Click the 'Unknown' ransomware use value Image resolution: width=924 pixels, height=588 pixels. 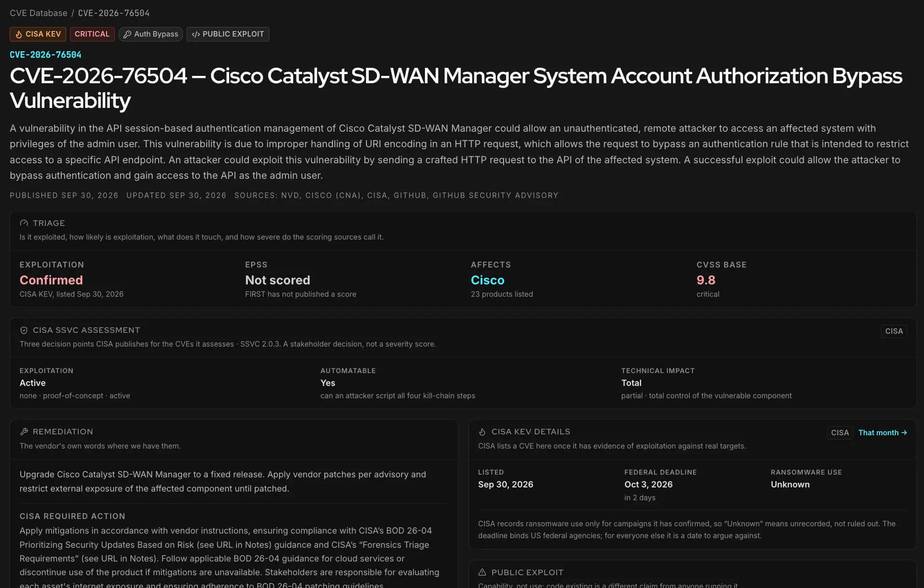[x=790, y=484]
